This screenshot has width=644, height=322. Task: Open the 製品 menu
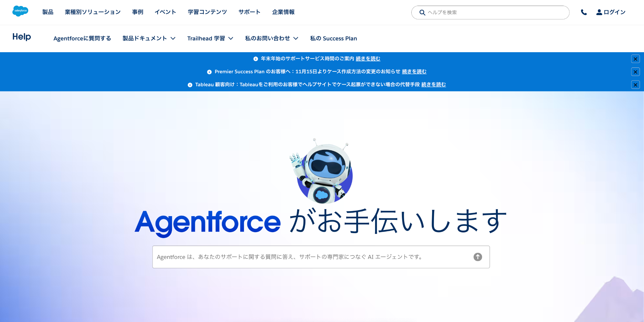tap(48, 12)
